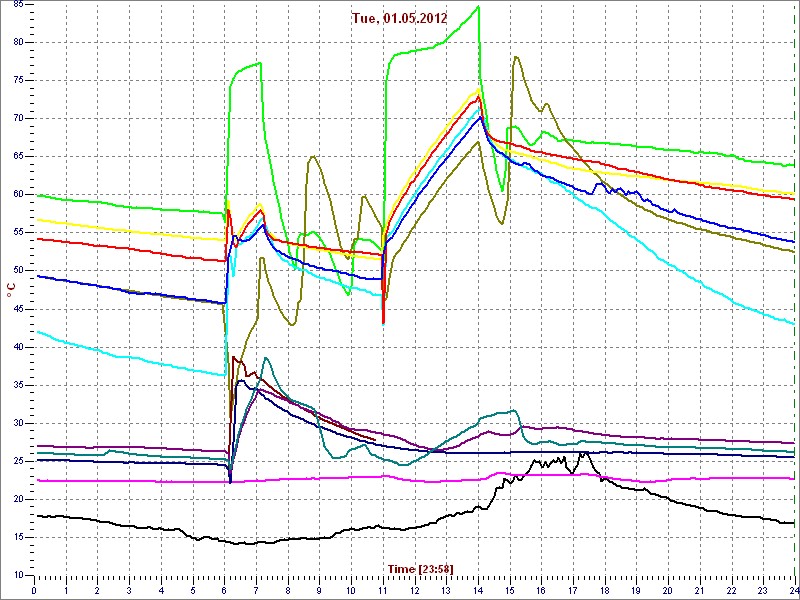
Task: Click the 50 value on temperature axis
Action: [19, 270]
